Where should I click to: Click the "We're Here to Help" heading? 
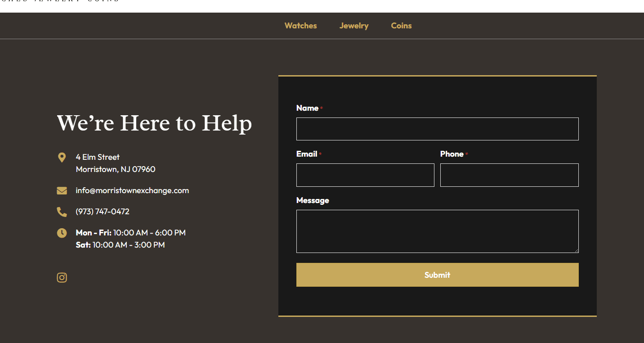point(154,123)
